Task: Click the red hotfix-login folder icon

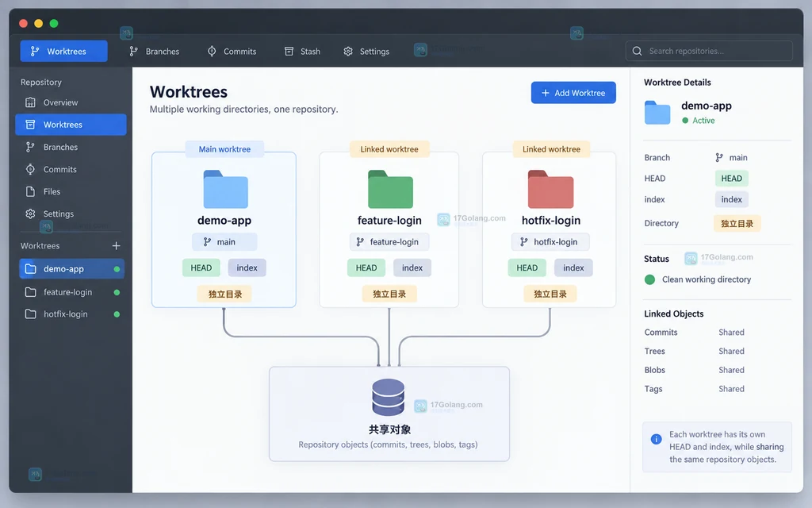Action: (550, 189)
